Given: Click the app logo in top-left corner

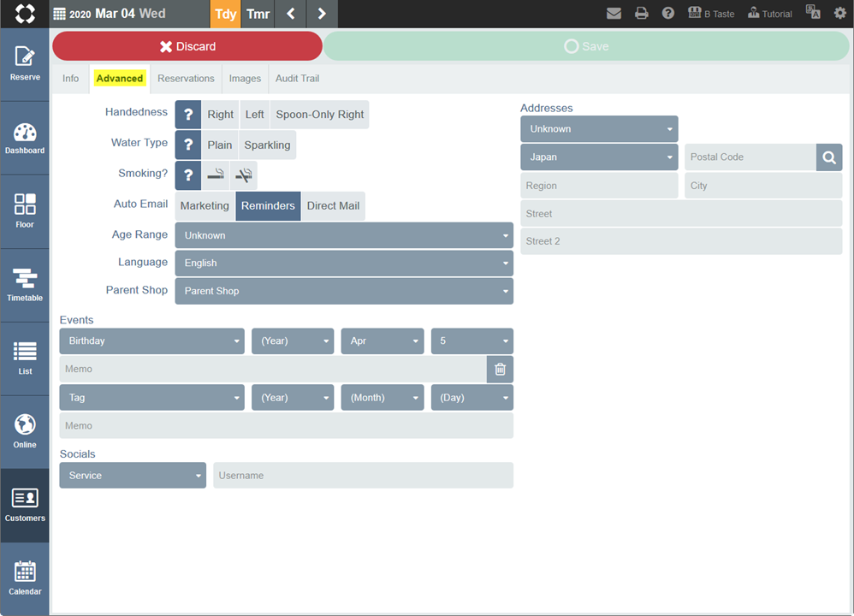Looking at the screenshot, I should click(x=25, y=14).
